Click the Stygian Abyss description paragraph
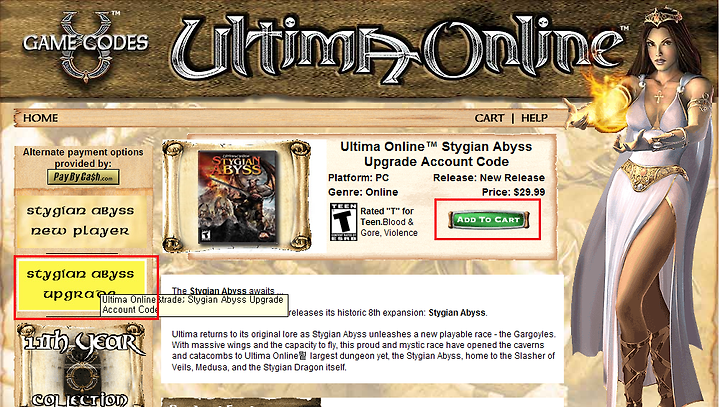720x407 pixels. pos(363,350)
